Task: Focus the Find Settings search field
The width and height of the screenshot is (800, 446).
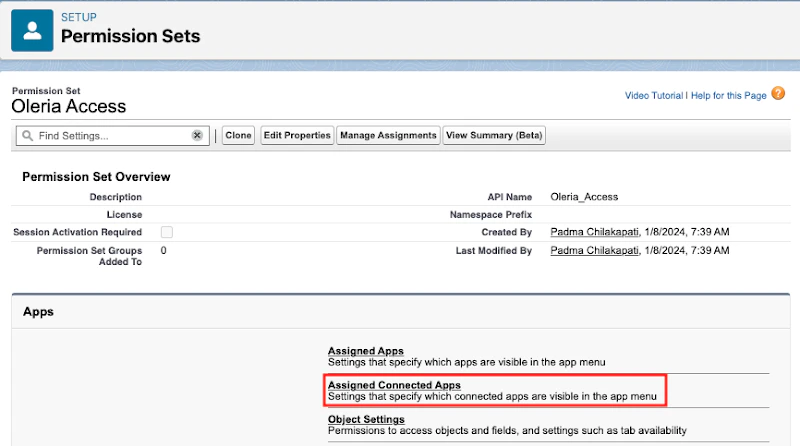Action: pos(113,136)
